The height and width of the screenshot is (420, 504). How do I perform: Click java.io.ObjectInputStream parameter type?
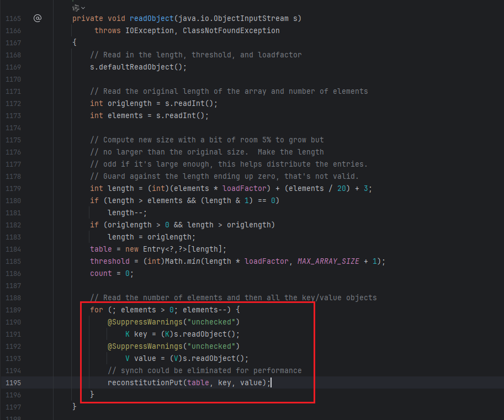click(234, 18)
